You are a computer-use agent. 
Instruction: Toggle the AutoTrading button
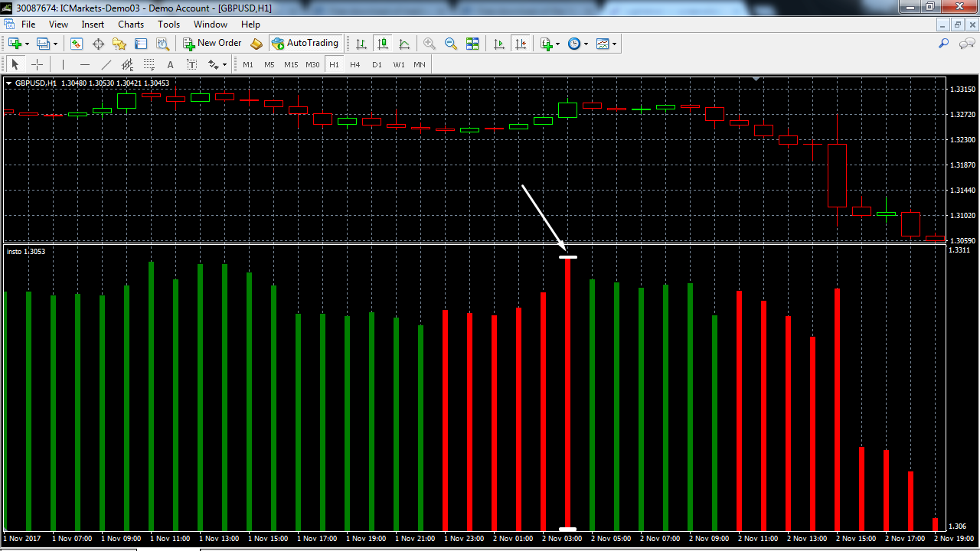[x=305, y=44]
